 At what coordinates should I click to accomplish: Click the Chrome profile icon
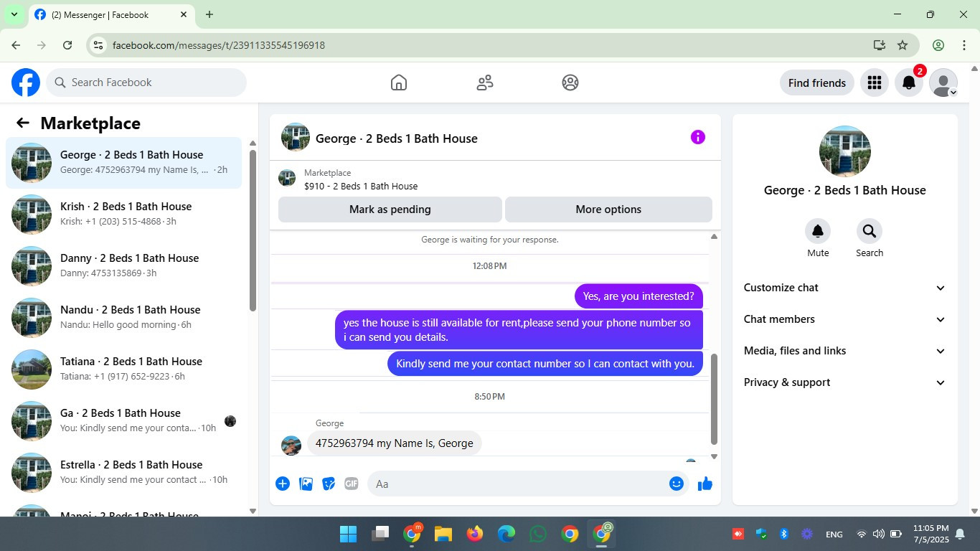click(x=938, y=45)
